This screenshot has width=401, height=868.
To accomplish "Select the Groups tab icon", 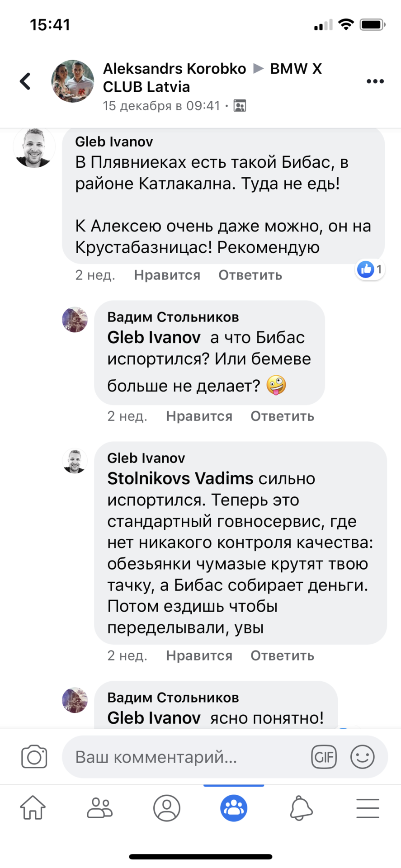I will pos(234,808).
